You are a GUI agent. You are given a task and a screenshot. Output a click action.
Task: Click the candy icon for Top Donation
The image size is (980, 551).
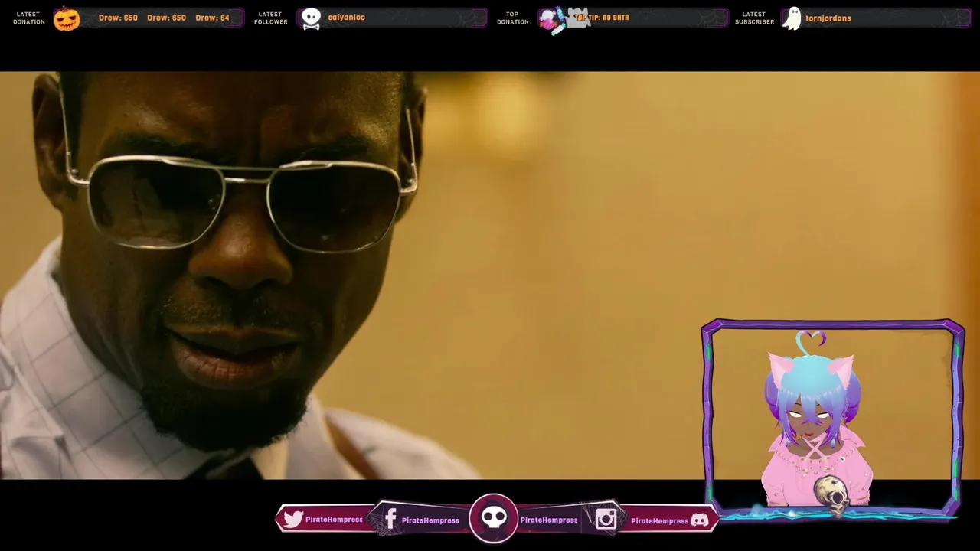(552, 20)
